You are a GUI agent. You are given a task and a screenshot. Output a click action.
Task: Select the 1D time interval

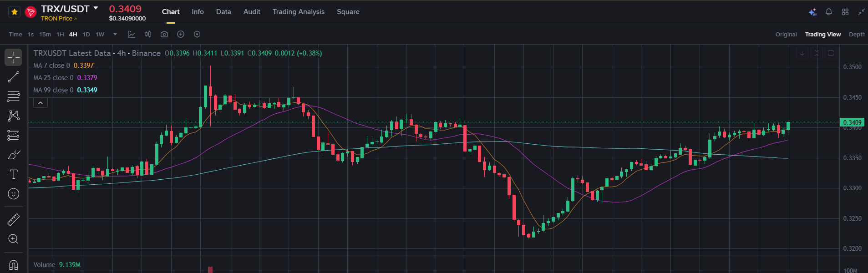86,35
